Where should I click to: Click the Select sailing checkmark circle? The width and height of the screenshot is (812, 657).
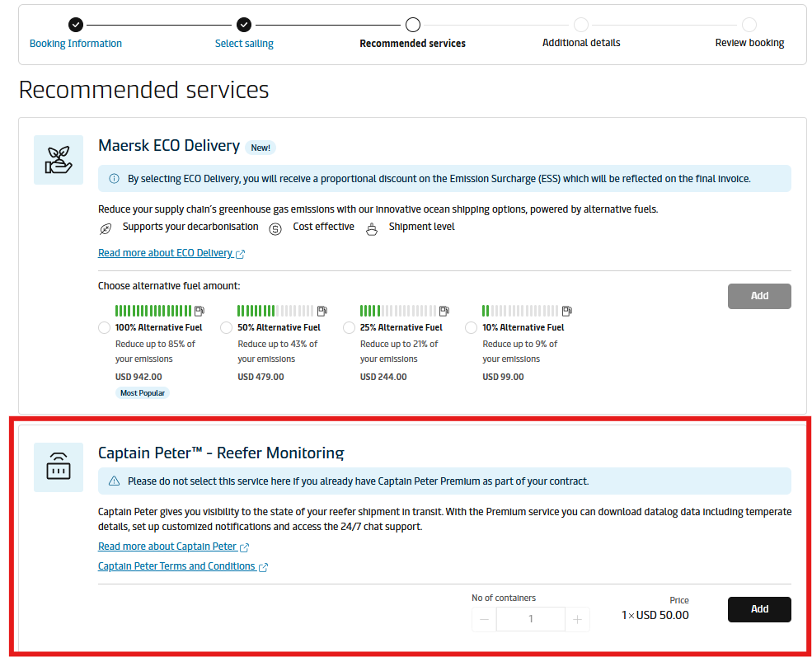[244, 25]
